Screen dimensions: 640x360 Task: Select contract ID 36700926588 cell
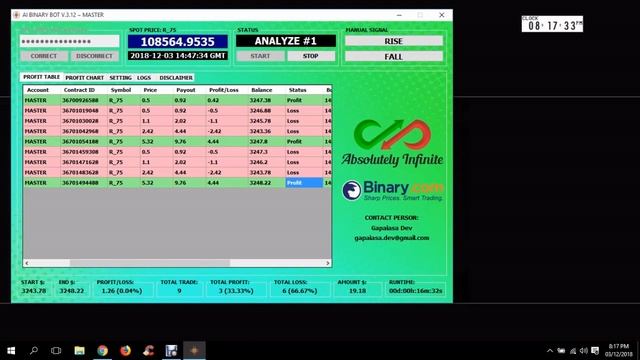(83, 100)
